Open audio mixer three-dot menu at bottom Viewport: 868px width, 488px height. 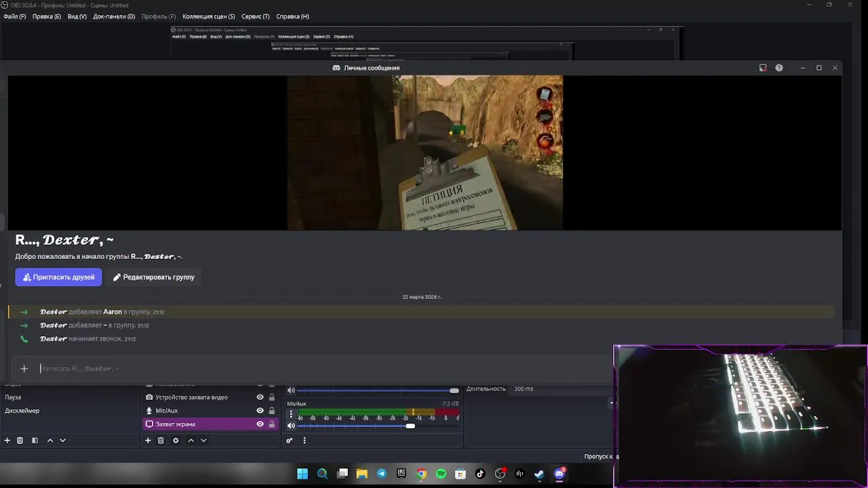pyautogui.click(x=304, y=441)
